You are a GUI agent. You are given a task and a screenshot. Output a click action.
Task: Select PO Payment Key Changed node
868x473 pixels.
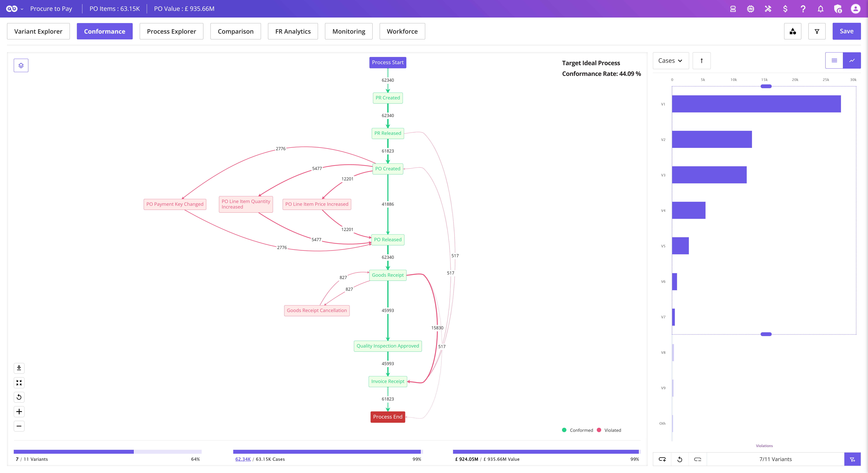pos(175,204)
